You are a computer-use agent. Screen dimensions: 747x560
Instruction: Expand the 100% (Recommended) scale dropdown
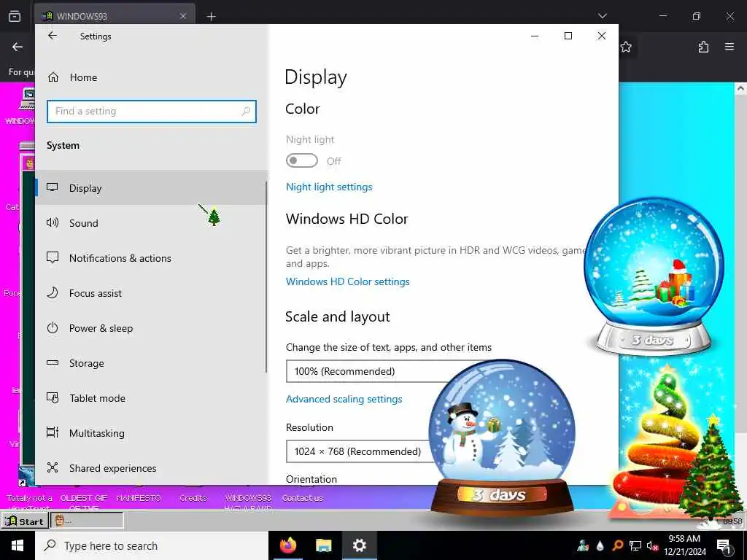pos(367,371)
